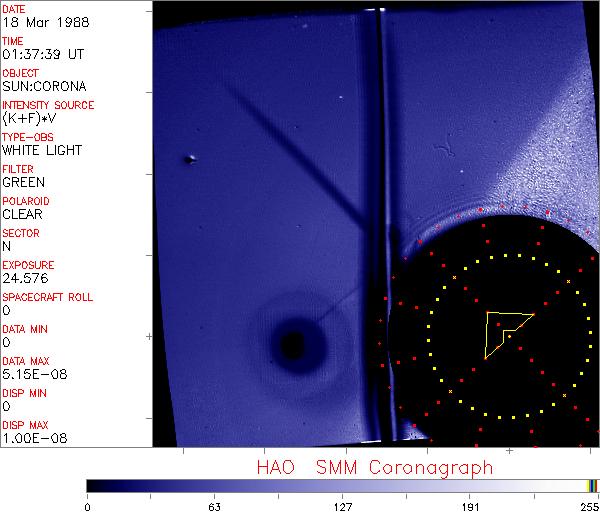This screenshot has height=512, width=600.
Task: Select the GREEN filter value
Action: (x=24, y=182)
